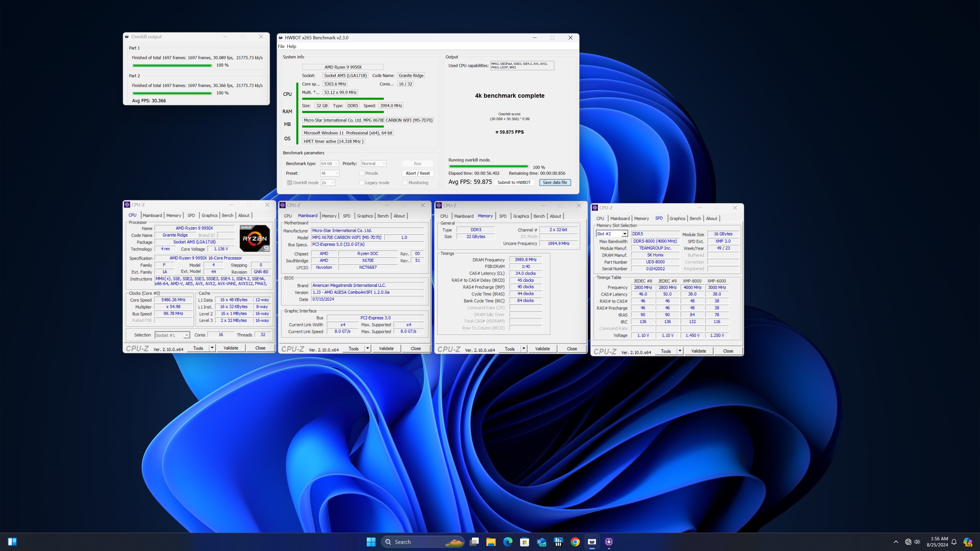The width and height of the screenshot is (980, 551).
Task: Toggle the Overkill mode checkbox
Action: coord(289,183)
